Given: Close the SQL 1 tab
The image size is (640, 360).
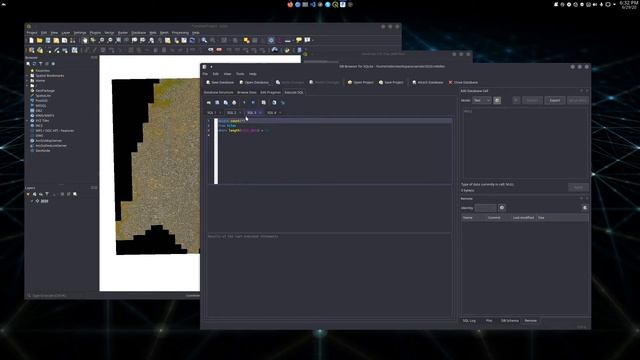Looking at the screenshot, I should click(x=220, y=113).
